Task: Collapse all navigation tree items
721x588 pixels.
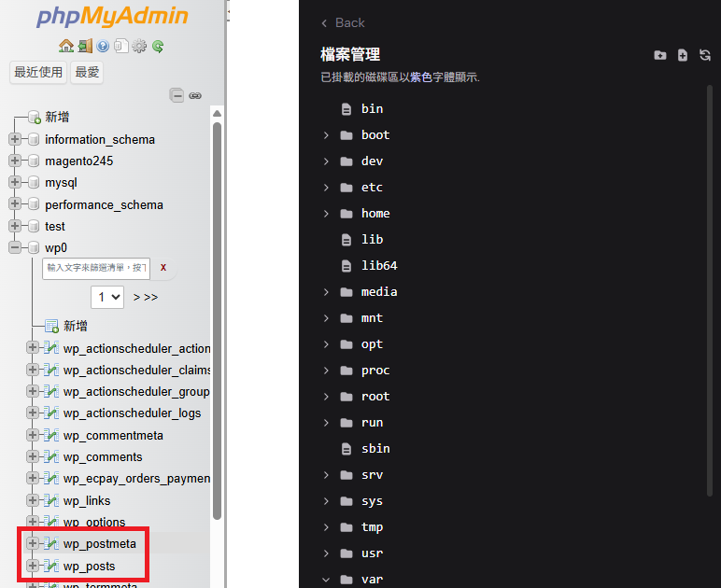Action: click(x=177, y=95)
